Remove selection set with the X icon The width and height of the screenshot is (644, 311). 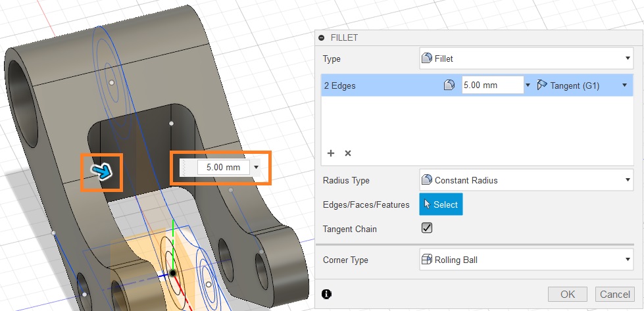tap(348, 153)
